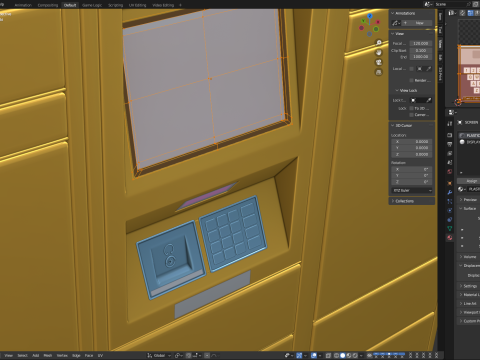Image resolution: width=480 pixels, height=360 pixels.
Task: Open the World properties tab icon
Action: click(450, 172)
